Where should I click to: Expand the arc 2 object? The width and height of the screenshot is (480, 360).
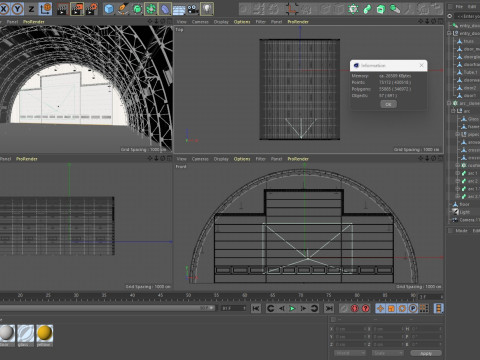click(457, 181)
